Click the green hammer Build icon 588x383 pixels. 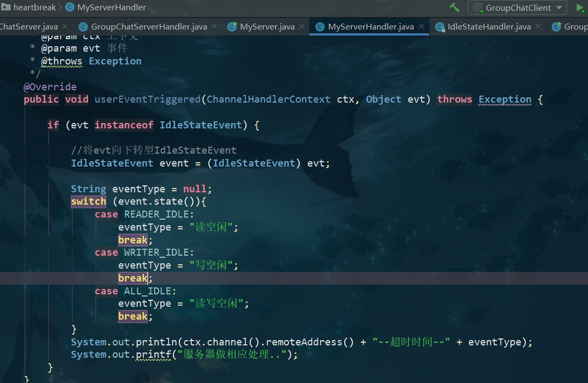pos(454,7)
